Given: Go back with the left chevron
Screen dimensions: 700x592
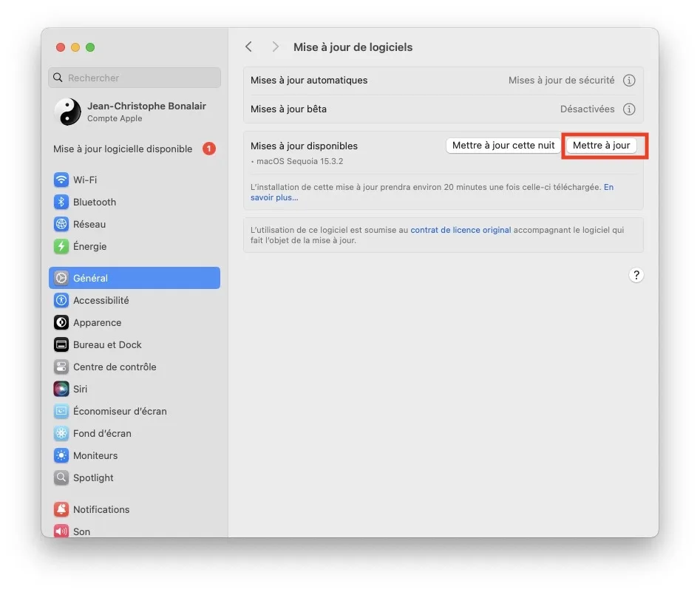Looking at the screenshot, I should [248, 47].
